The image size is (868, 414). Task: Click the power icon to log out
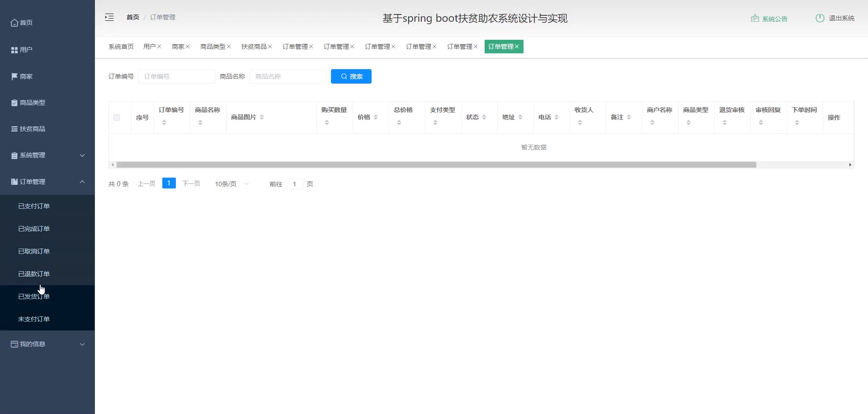pyautogui.click(x=820, y=18)
